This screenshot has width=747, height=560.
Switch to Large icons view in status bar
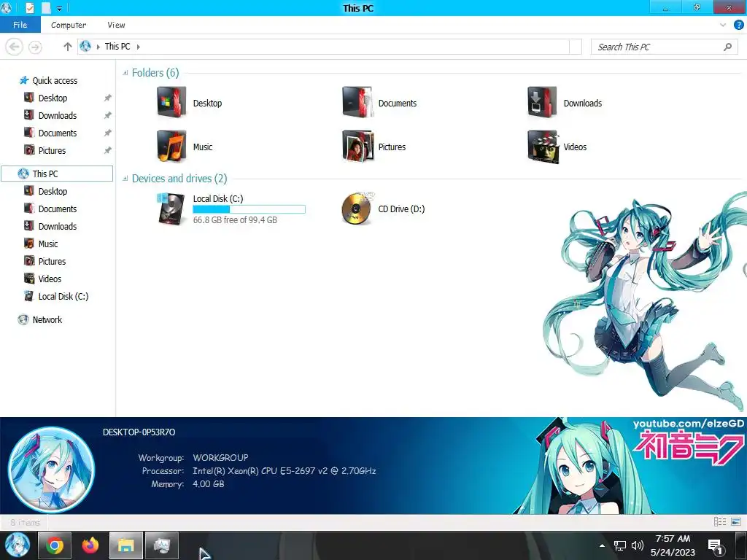736,522
